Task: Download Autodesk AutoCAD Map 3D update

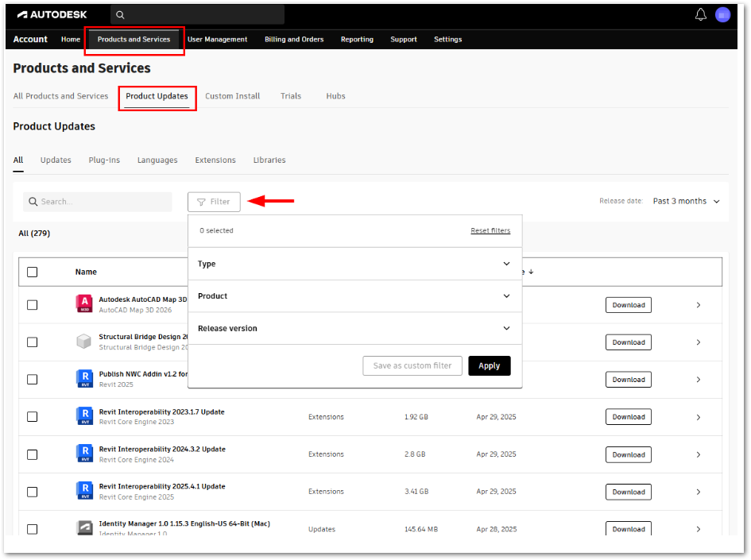Action: [x=629, y=305]
